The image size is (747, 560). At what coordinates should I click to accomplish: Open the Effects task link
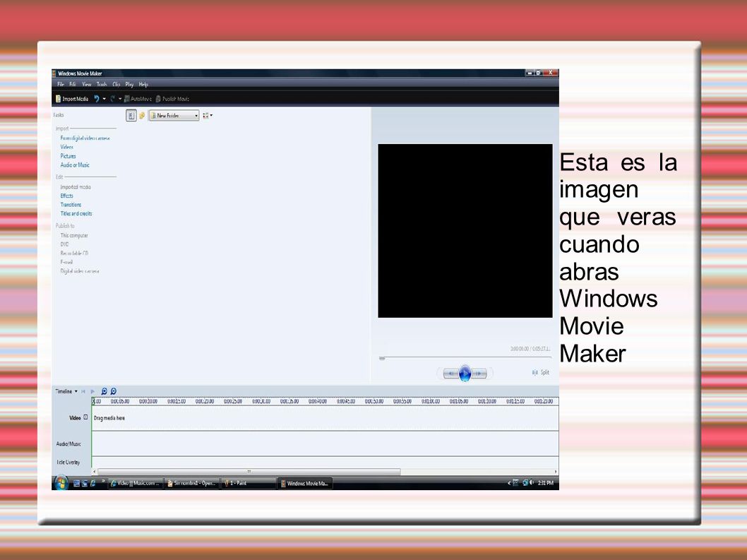(66, 196)
